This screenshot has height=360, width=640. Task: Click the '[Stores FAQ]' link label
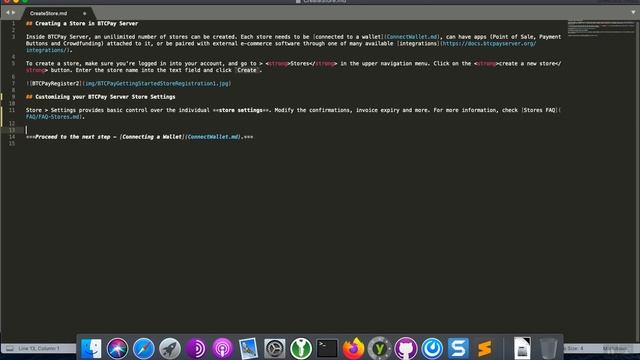coord(539,110)
